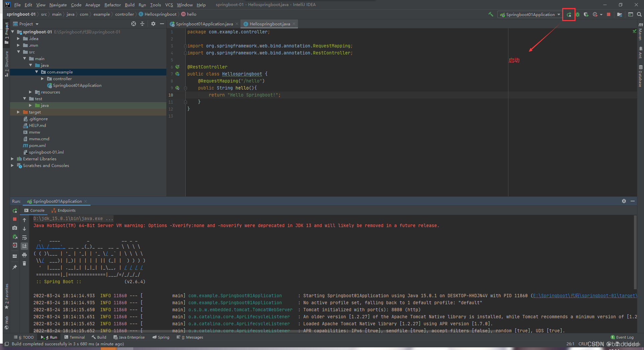The width and height of the screenshot is (644, 350).
Task: Open the Build menu
Action: [130, 5]
